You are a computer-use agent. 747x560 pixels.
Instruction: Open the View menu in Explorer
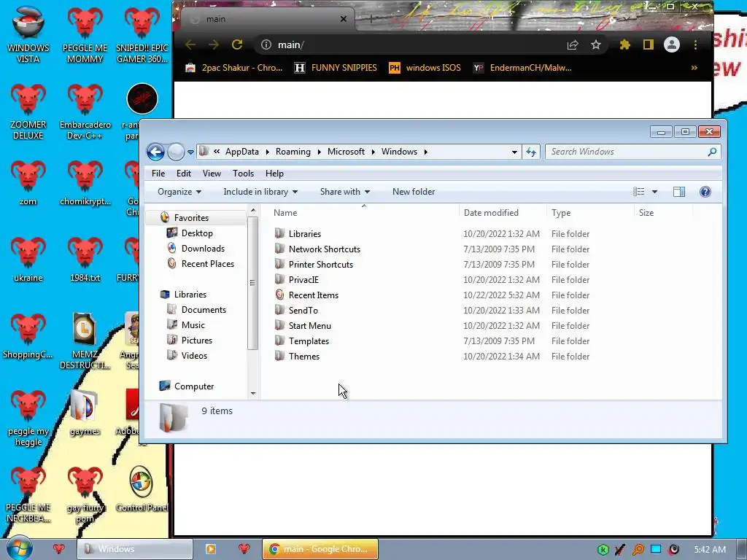212,174
